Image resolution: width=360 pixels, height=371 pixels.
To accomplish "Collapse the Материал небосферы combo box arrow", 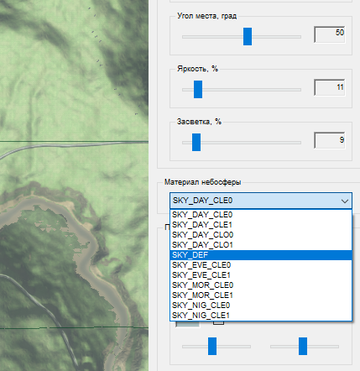I will coord(345,201).
